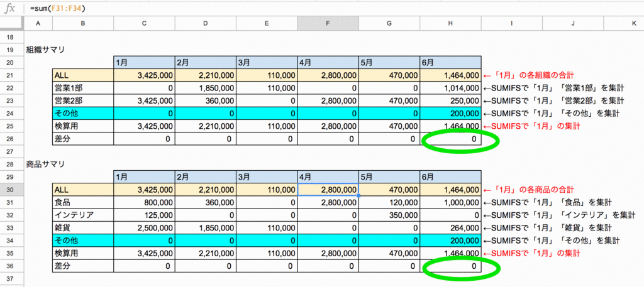Select インテリア 1月 value 125,000

(x=144, y=215)
